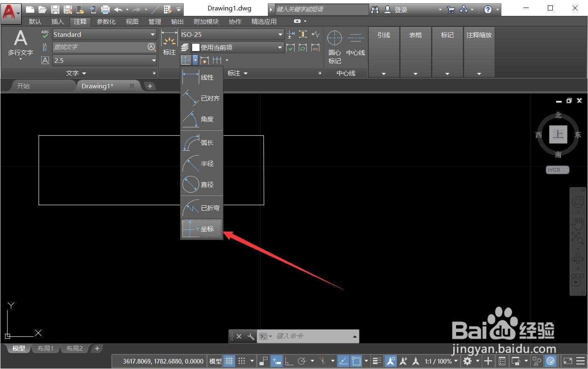588x369 pixels.
Task: Click the 中心线 centerline tool
Action: (355, 43)
